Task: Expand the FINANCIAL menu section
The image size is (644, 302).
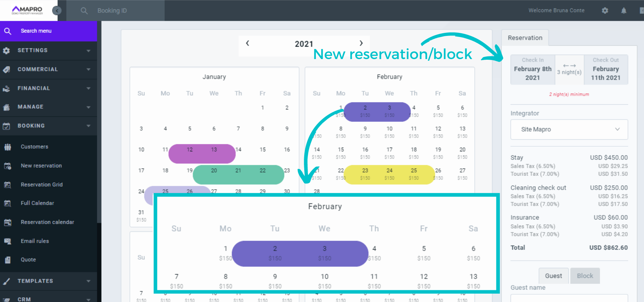Action: point(49,88)
